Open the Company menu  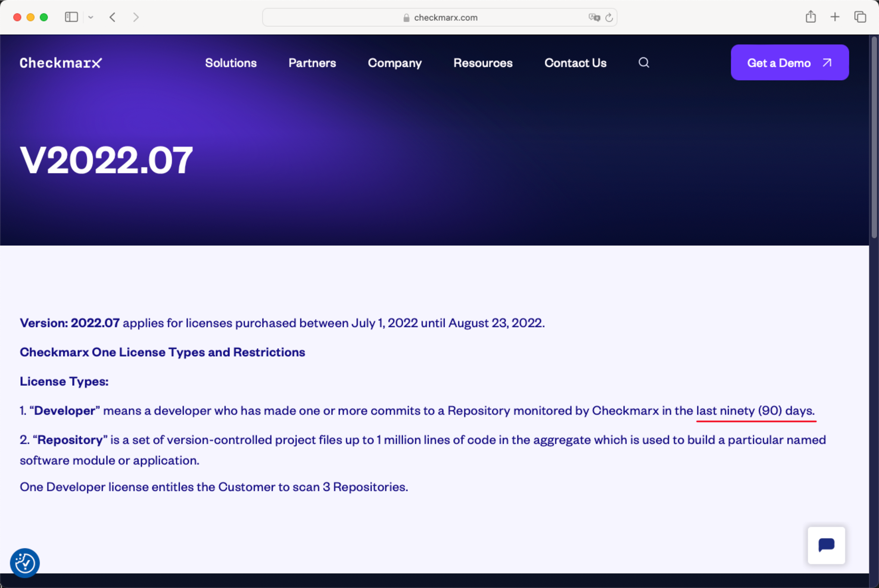click(x=395, y=63)
